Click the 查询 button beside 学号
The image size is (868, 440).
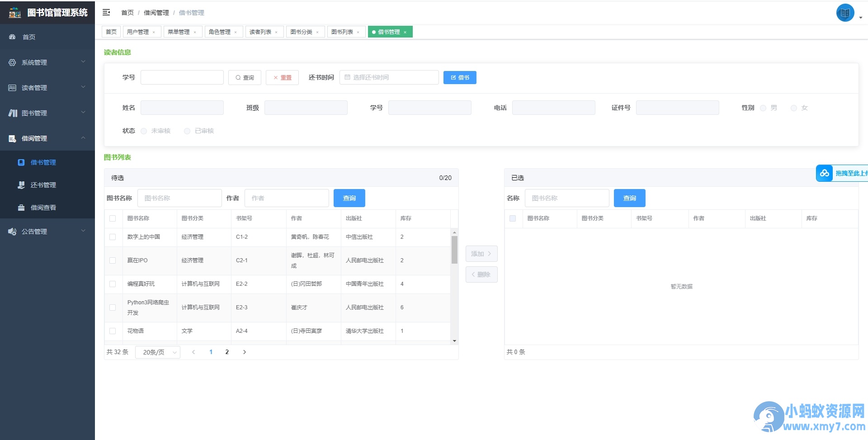tap(245, 77)
